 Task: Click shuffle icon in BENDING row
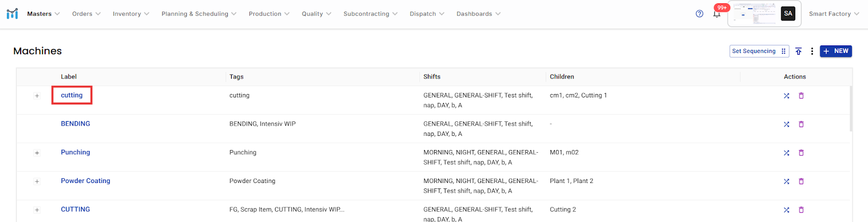786,125
